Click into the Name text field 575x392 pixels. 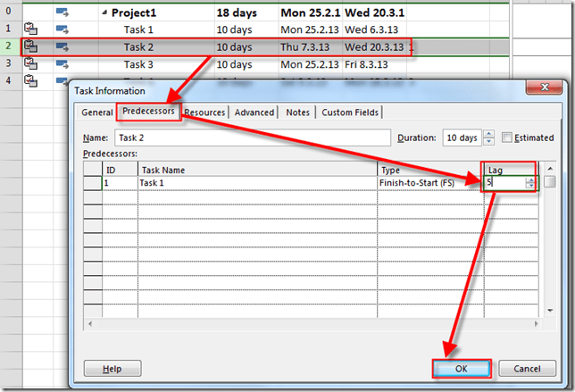click(250, 138)
